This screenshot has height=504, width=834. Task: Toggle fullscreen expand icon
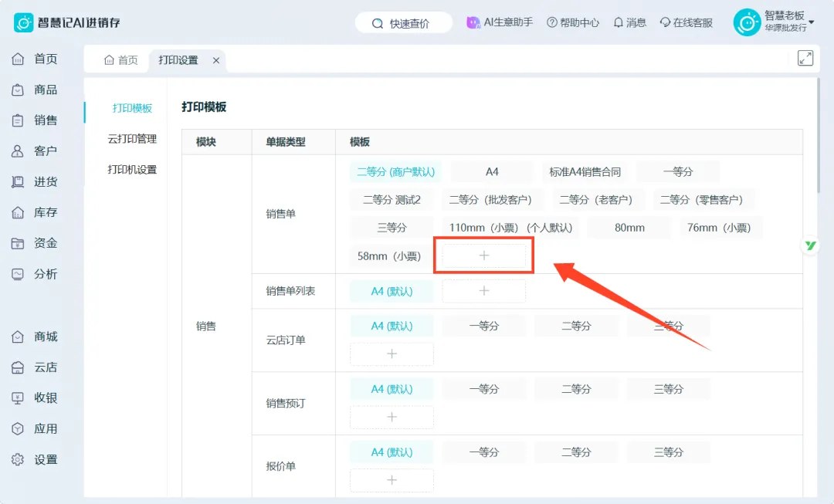coord(805,58)
